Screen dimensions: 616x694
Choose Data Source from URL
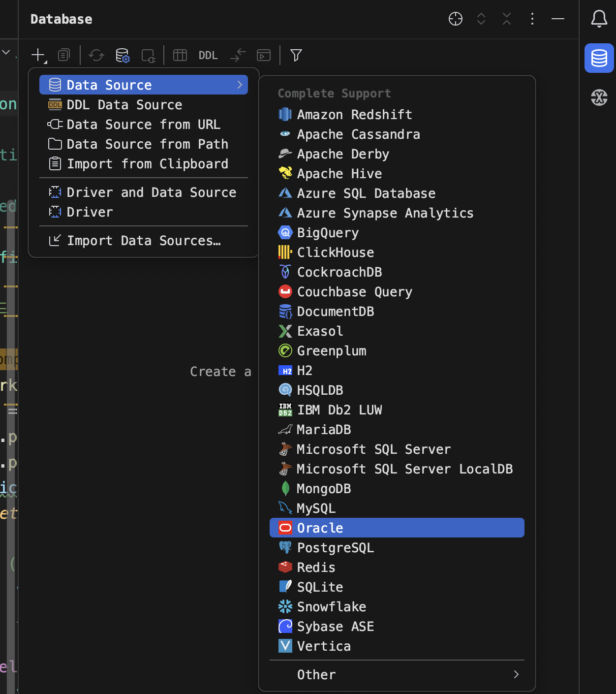pyautogui.click(x=144, y=124)
